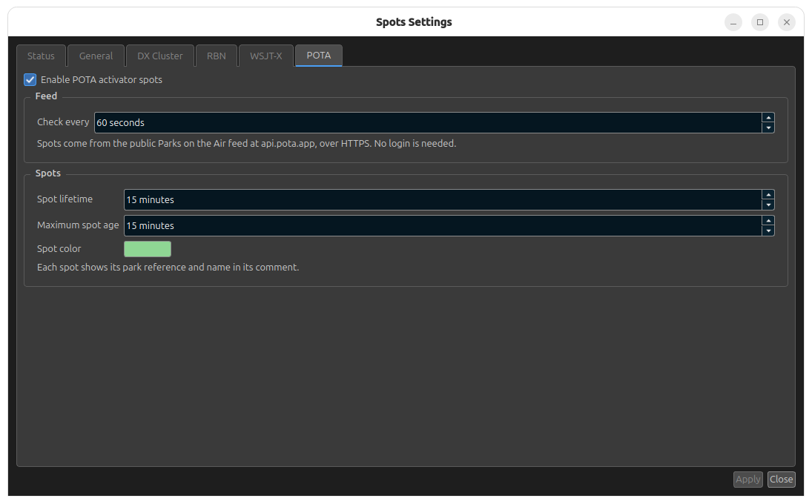812x504 pixels.
Task: Click the 'Maximum spot age' label
Action: coord(78,225)
